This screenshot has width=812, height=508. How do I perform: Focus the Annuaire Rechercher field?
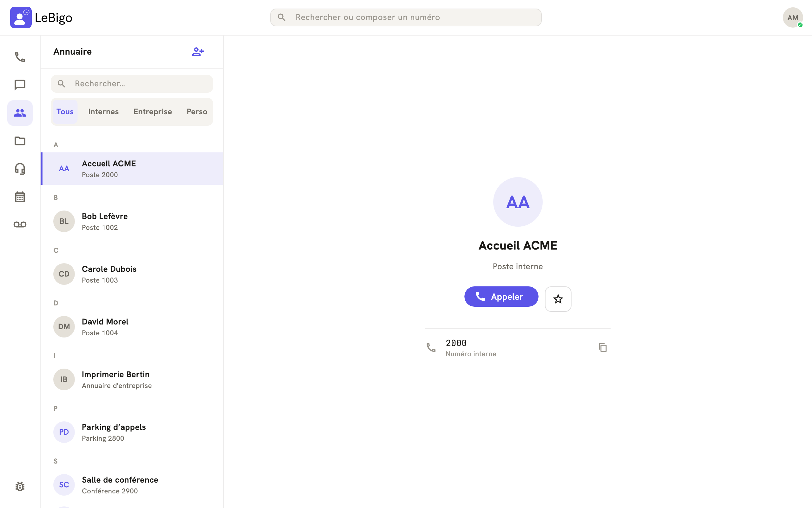(x=132, y=84)
